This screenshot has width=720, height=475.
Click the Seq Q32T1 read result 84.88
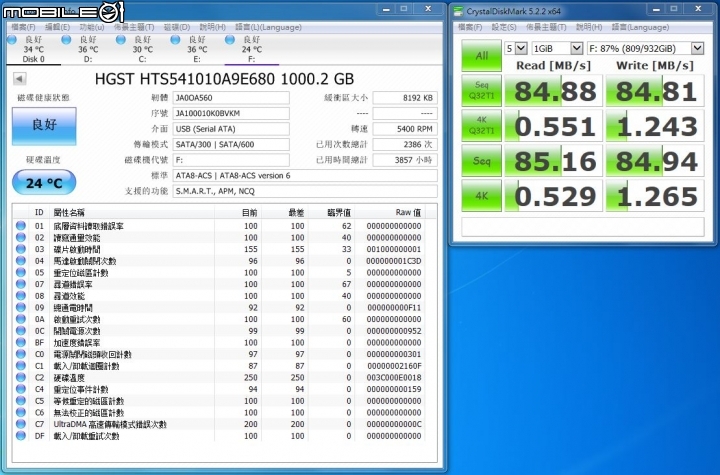(553, 90)
